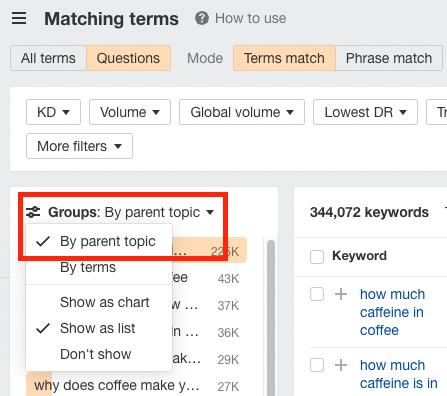447x396 pixels.
Task: Choose Terms match mode
Action: point(284,58)
